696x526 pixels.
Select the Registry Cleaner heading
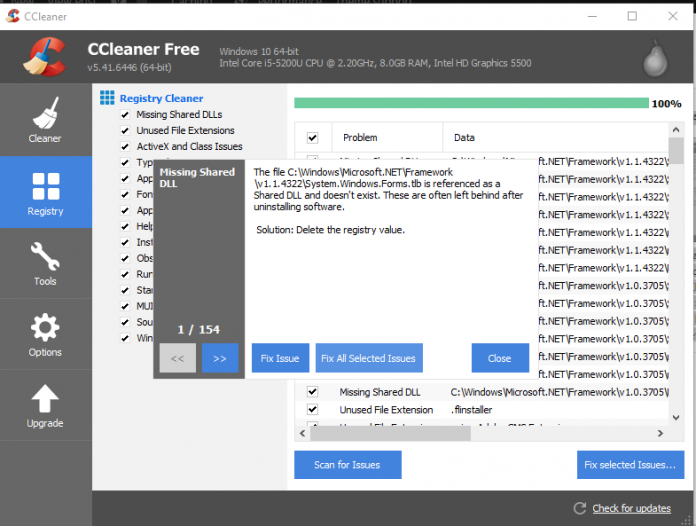(162, 98)
